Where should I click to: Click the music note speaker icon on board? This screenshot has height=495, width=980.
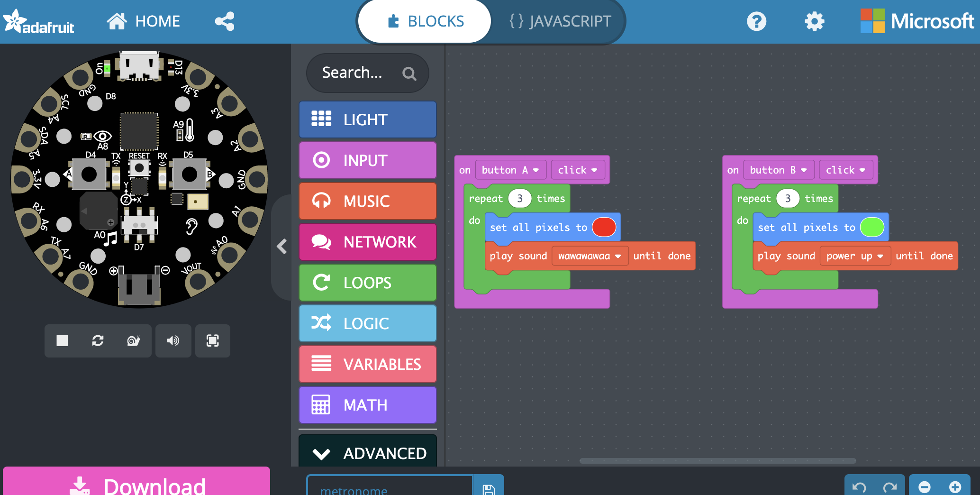110,238
